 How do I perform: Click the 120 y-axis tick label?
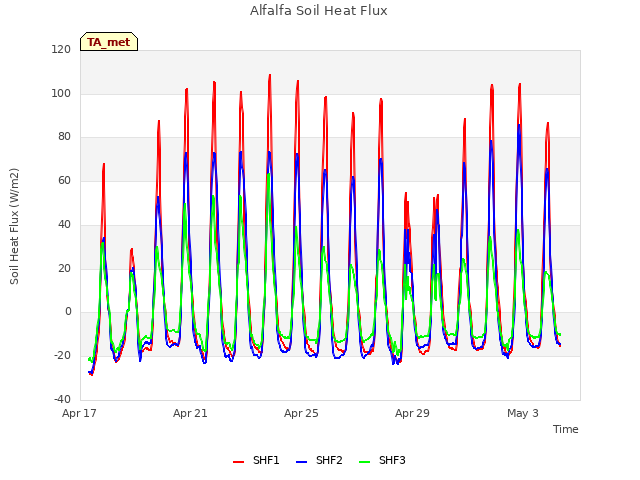(61, 49)
